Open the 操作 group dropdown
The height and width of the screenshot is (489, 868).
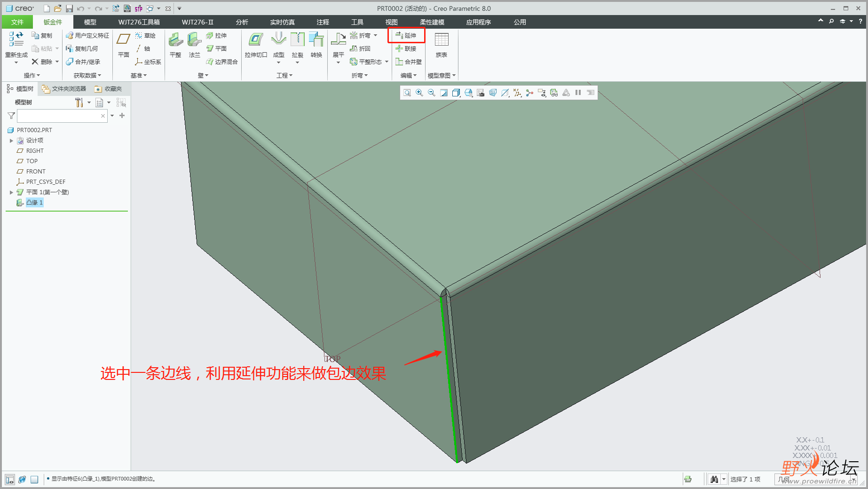point(32,75)
